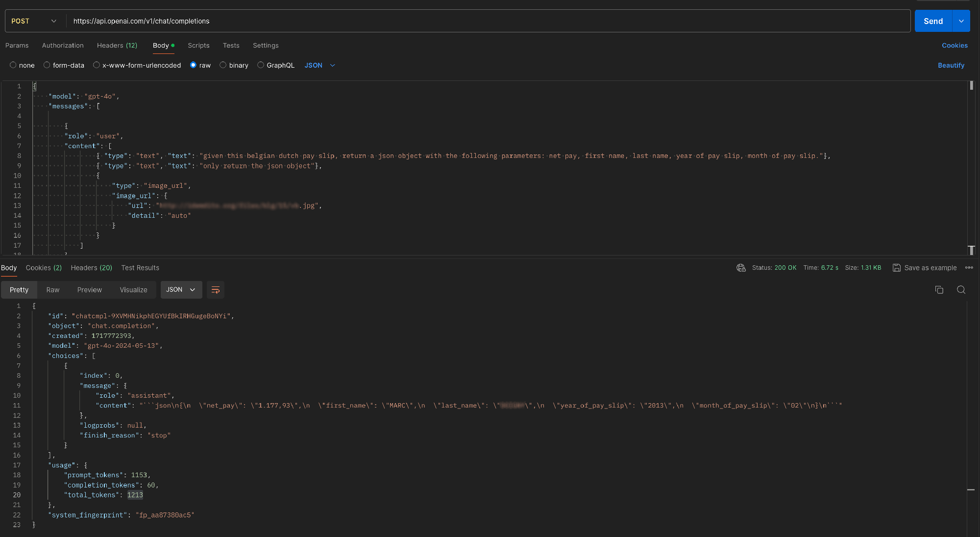Open the three-dot response options menu
Screen dimensions: 980x537
click(969, 268)
